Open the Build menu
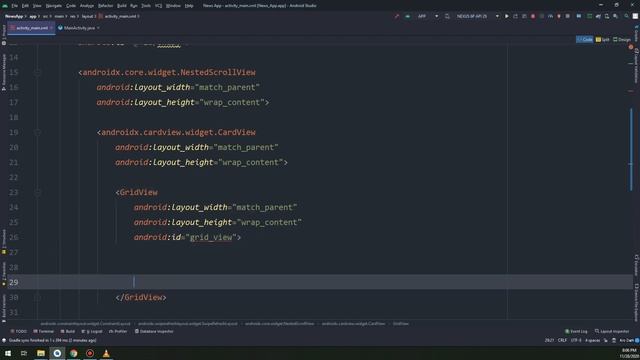640x360 pixels. (x=122, y=6)
